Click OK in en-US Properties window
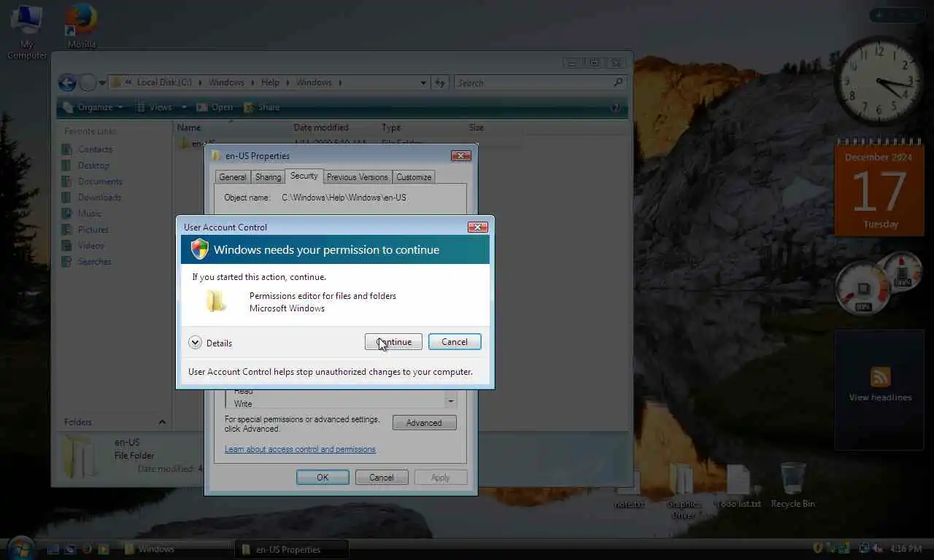 tap(323, 478)
